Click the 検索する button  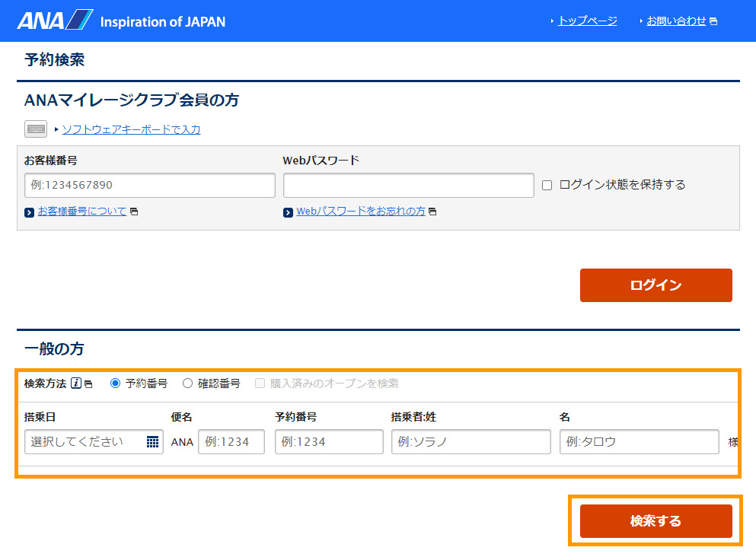(x=656, y=521)
